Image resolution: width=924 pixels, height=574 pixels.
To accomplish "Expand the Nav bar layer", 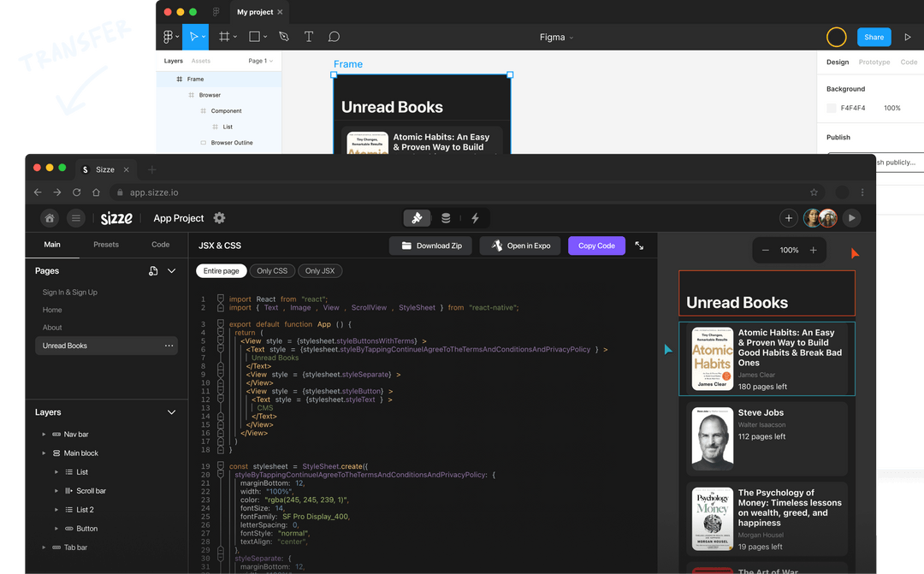I will point(43,434).
